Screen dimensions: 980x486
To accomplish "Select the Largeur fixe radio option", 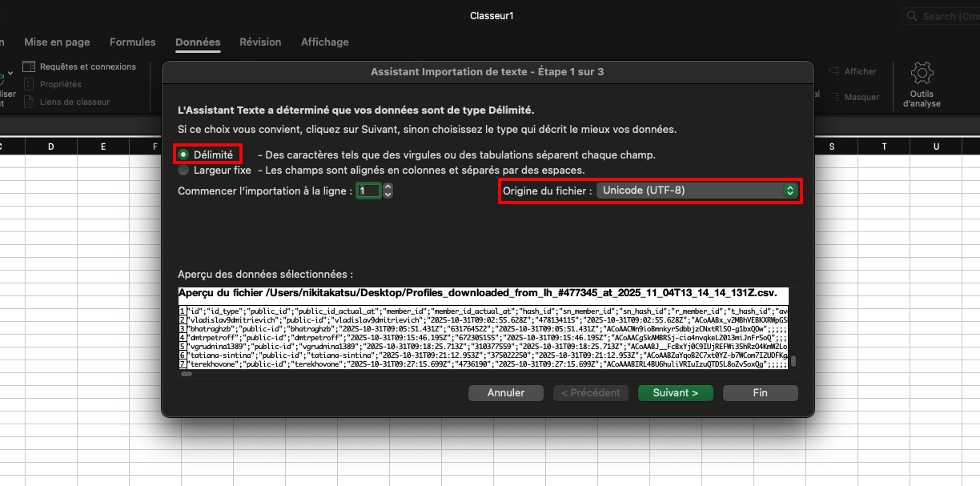I will [184, 170].
